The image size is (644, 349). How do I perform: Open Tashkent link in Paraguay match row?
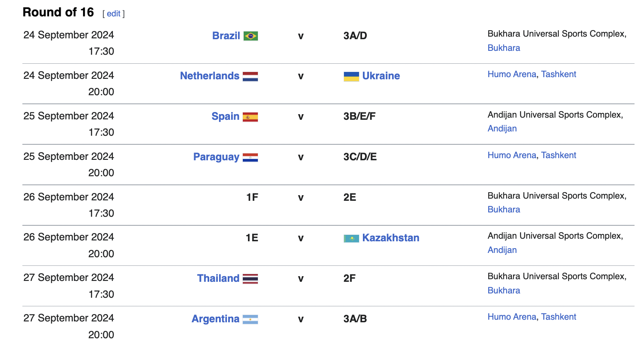click(559, 155)
